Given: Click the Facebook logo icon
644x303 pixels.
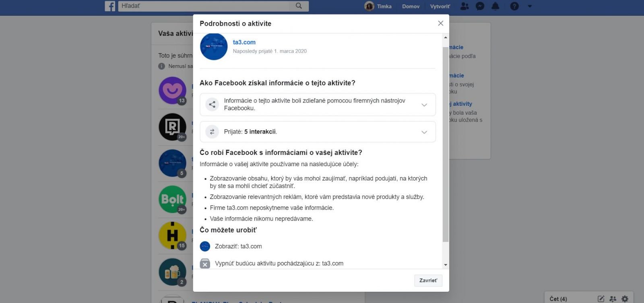Looking at the screenshot, I should (110, 6).
